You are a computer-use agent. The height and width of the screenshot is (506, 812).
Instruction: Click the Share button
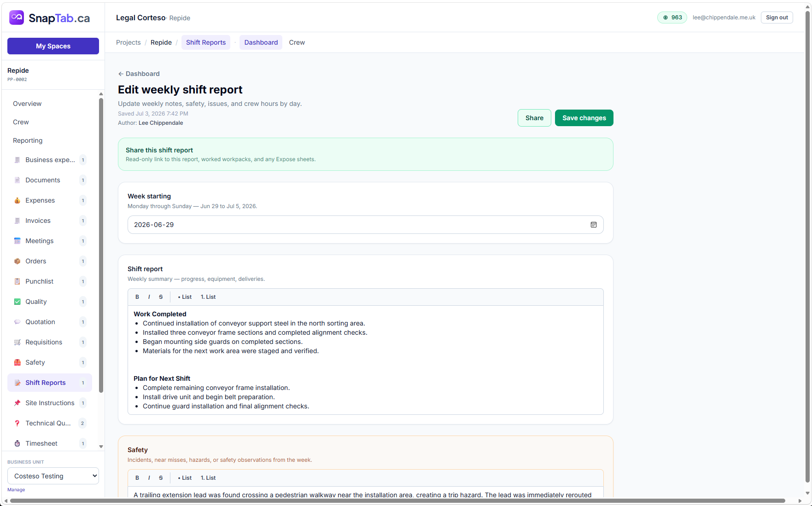(534, 118)
